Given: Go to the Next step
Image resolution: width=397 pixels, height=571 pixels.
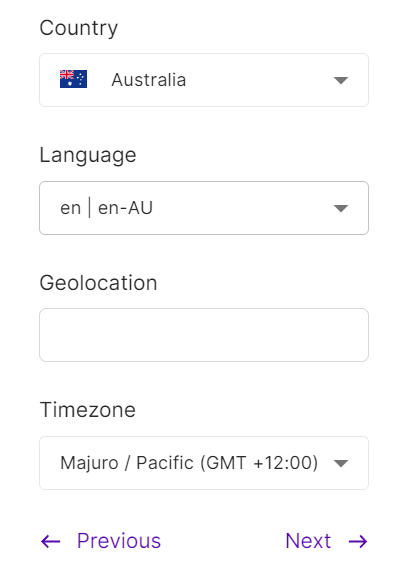Looking at the screenshot, I should coord(326,541).
